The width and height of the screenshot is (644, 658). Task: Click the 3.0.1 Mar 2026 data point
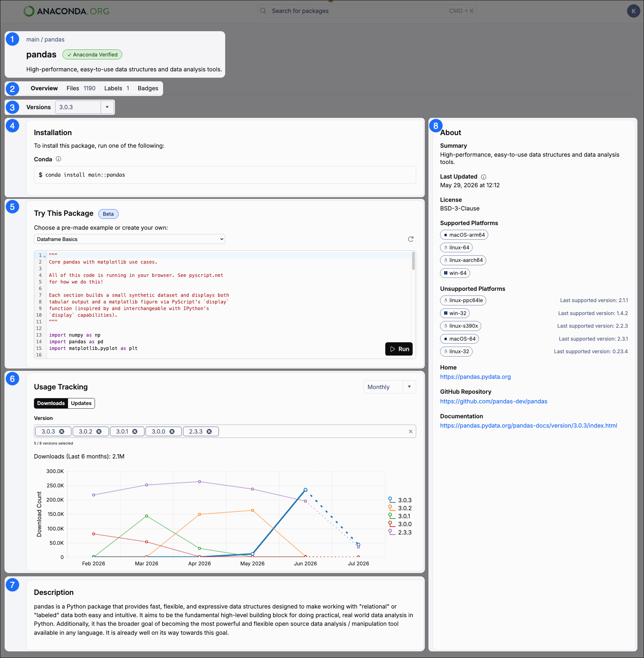pos(146,516)
